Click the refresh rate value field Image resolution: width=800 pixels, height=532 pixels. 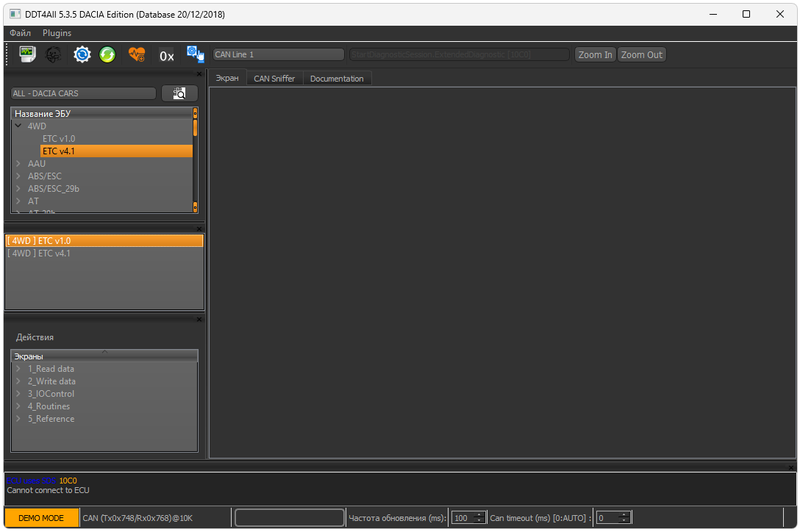pyautogui.click(x=463, y=518)
